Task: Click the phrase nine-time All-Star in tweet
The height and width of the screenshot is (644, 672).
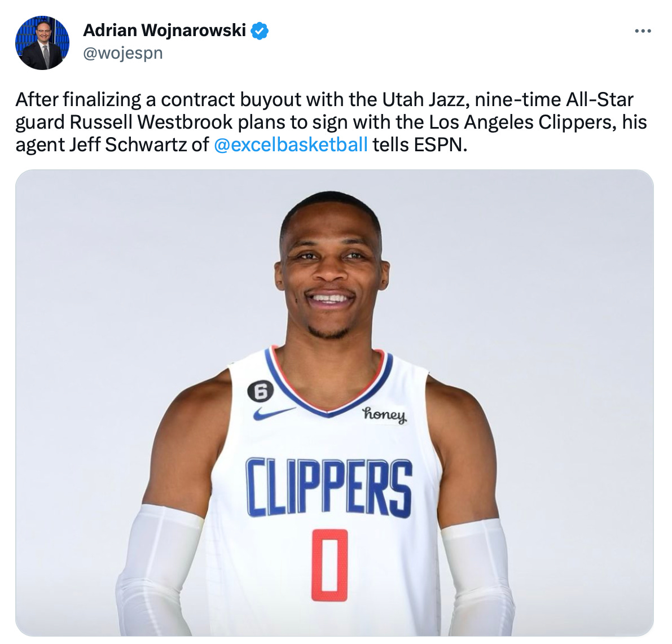Action: [x=554, y=99]
